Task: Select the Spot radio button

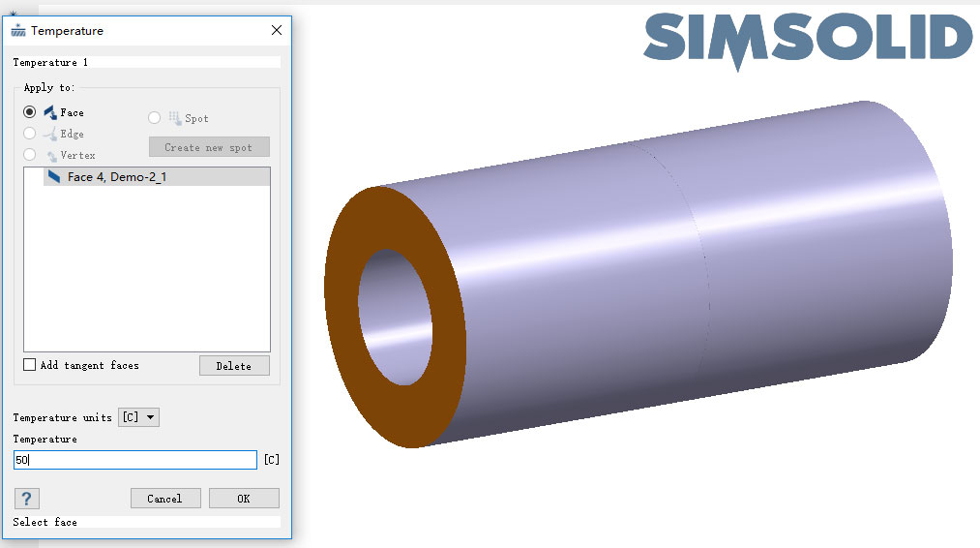Action: (x=155, y=118)
